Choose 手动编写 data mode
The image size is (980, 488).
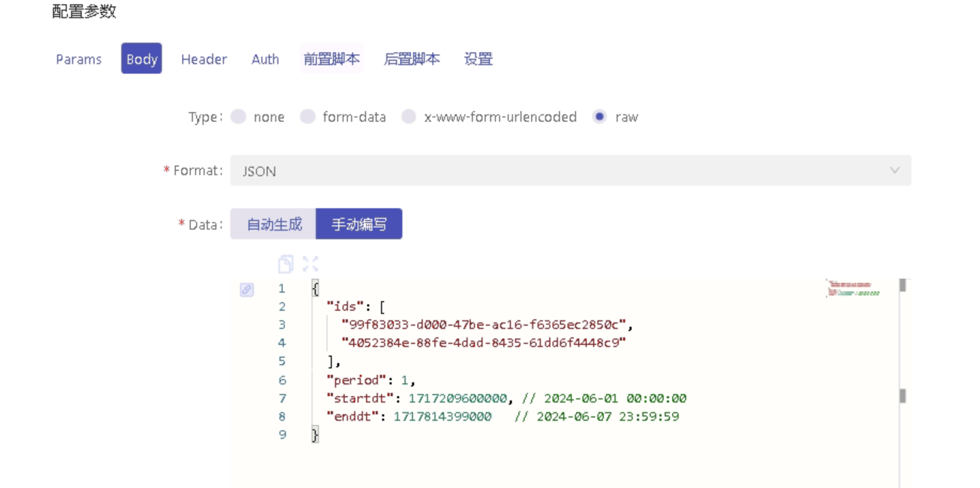(359, 224)
